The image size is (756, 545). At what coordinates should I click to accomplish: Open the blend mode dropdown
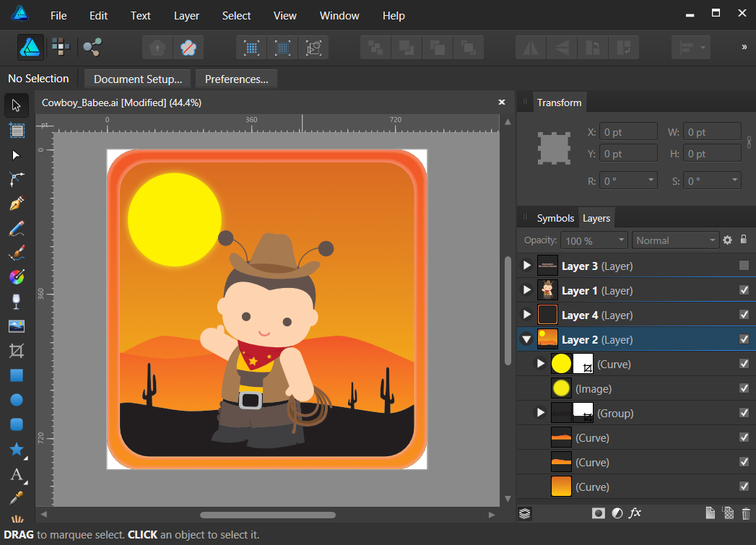pyautogui.click(x=674, y=240)
